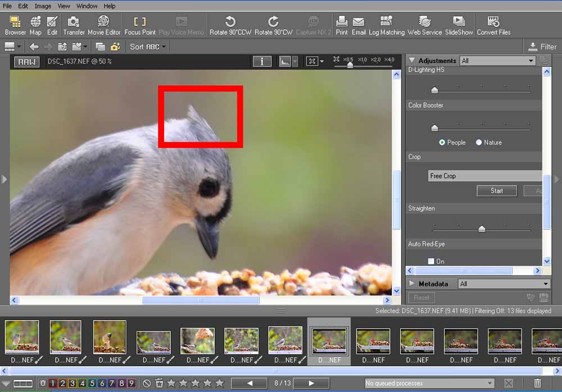Adjust the Straighten slider handle
The image size is (562, 392).
pos(482,229)
